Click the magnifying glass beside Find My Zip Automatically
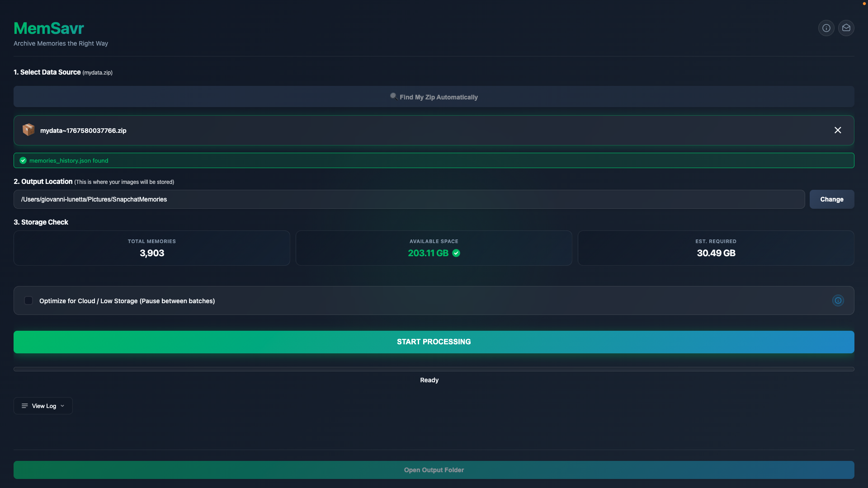 click(393, 96)
